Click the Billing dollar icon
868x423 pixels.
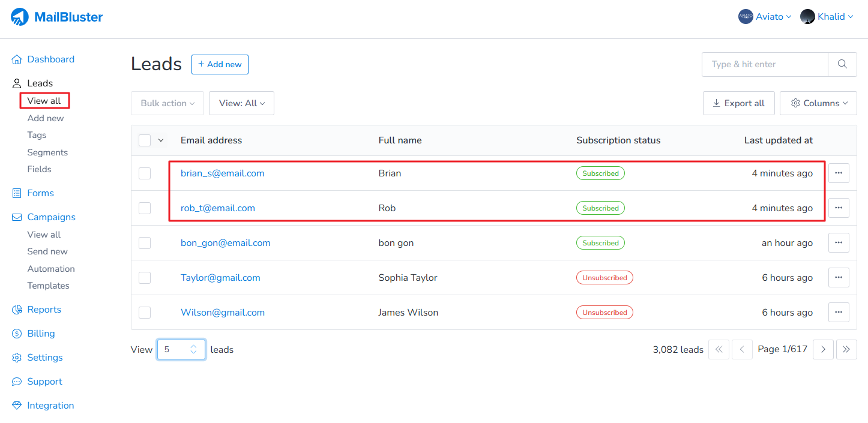coord(17,334)
